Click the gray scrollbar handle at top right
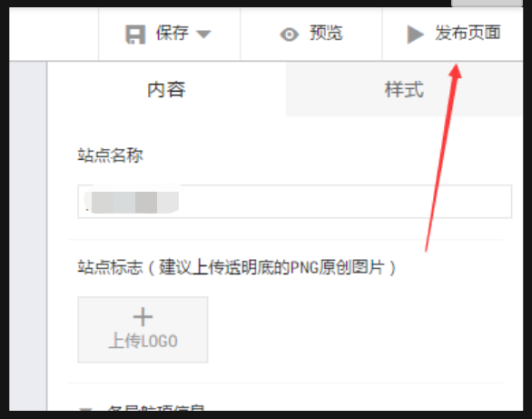 (x=487, y=3)
